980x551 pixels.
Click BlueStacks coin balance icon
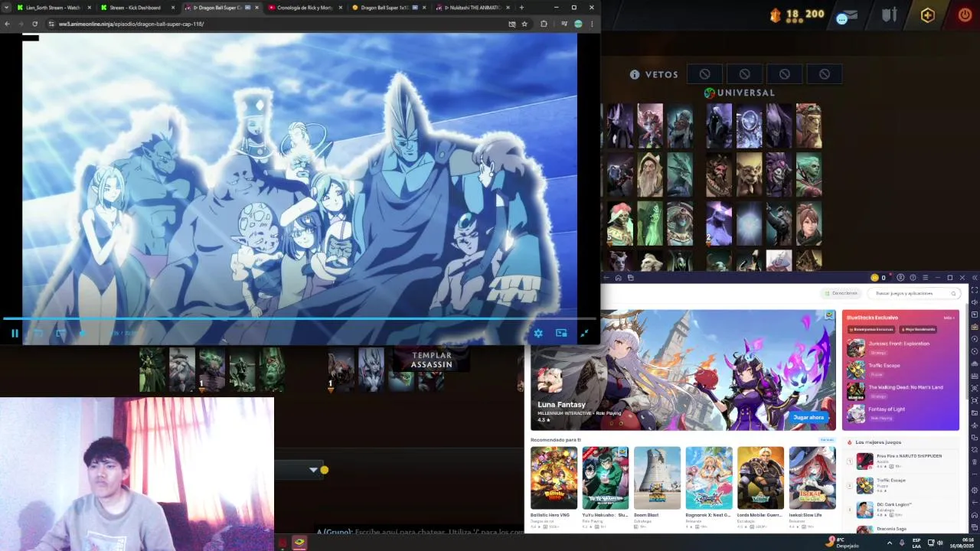click(874, 278)
